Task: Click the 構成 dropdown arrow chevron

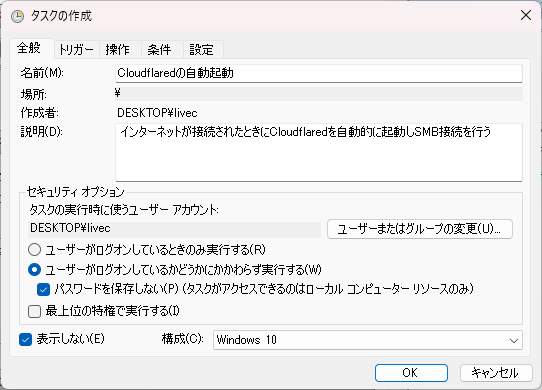Action: 514,341
